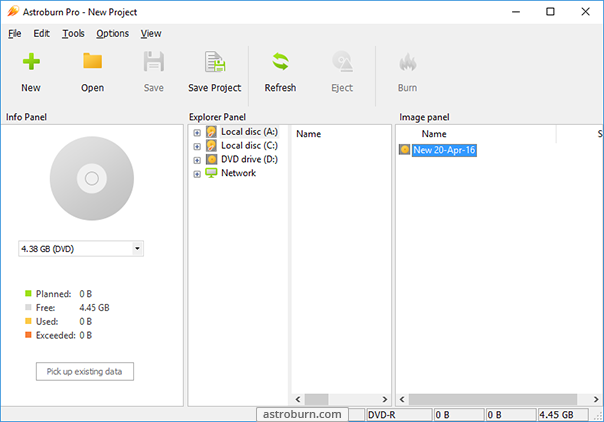Select Local disc (C:) in the tree

tap(249, 146)
